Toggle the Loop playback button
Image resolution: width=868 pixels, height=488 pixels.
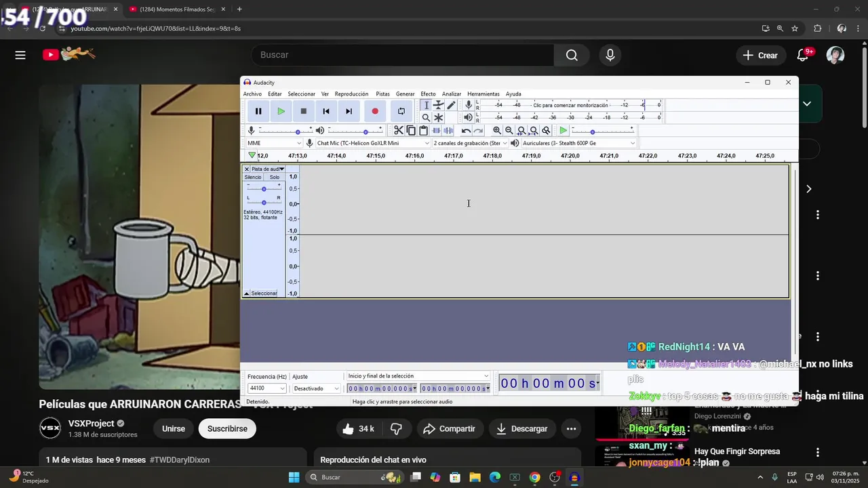click(401, 111)
